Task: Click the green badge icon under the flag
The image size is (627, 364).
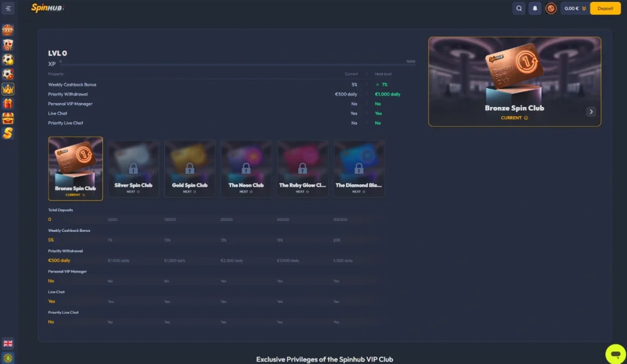Action: (x=7, y=358)
